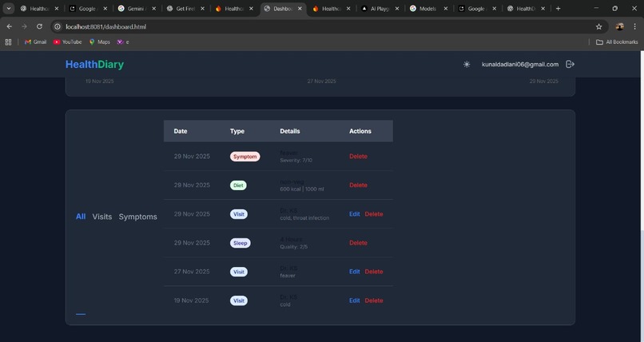Close the Get Fire tab
This screenshot has height=342, width=644.
pos(202,9)
